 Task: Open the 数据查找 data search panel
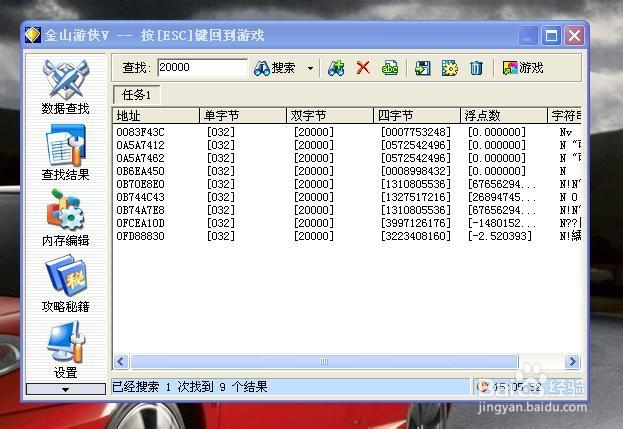point(66,87)
